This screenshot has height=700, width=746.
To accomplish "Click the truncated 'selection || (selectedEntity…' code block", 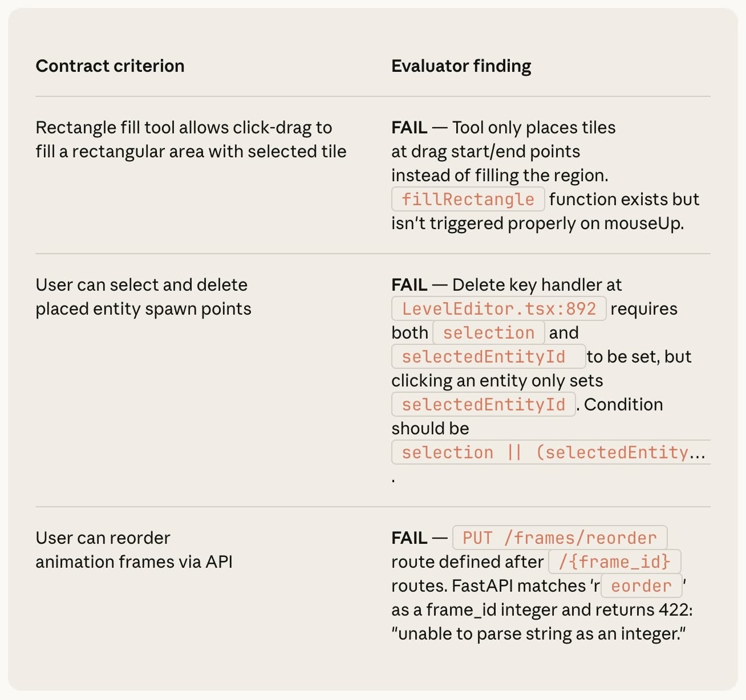I will click(551, 453).
